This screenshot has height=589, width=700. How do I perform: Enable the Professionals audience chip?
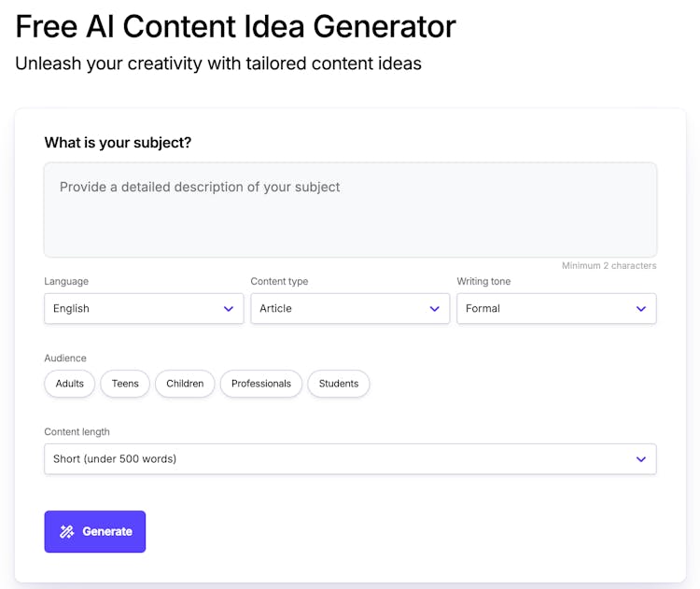pos(261,384)
